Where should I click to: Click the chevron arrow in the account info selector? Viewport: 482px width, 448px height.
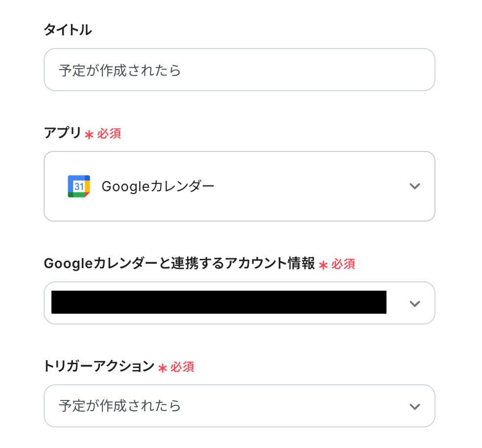point(414,303)
